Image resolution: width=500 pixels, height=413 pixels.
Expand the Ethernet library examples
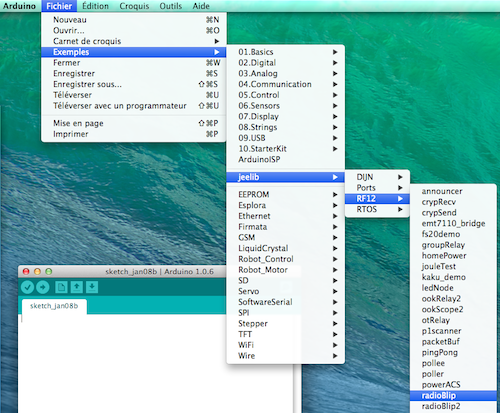(286, 216)
